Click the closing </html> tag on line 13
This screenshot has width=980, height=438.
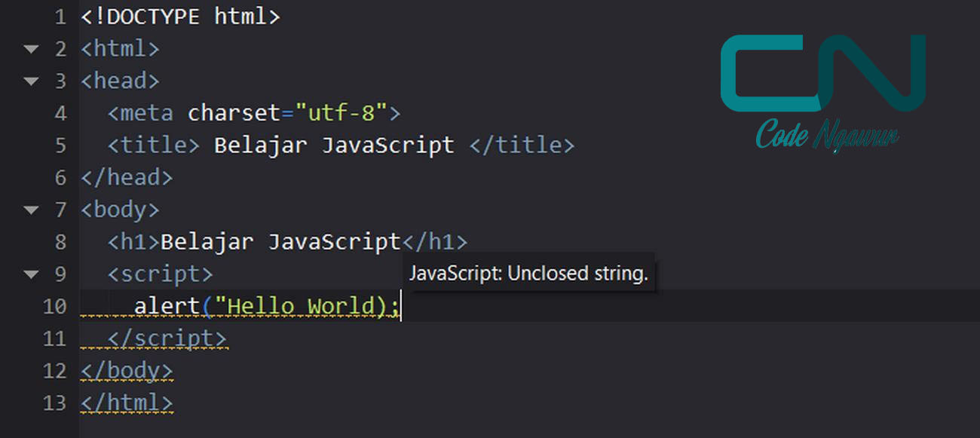coord(127,403)
